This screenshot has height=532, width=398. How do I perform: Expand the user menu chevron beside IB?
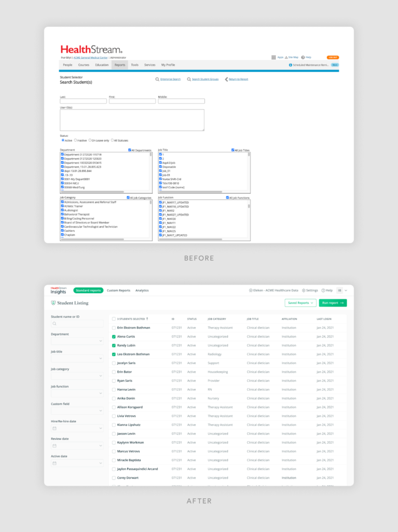click(346, 290)
